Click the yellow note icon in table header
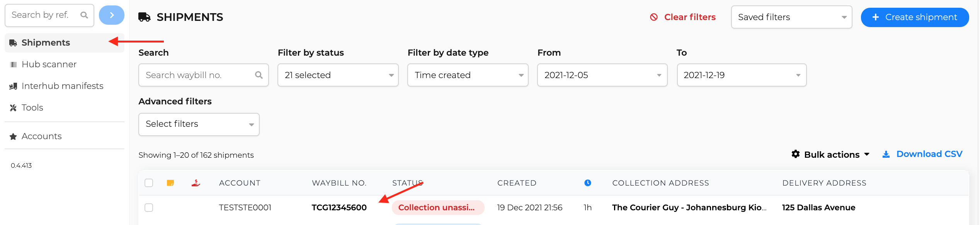980x225 pixels. pos(170,183)
